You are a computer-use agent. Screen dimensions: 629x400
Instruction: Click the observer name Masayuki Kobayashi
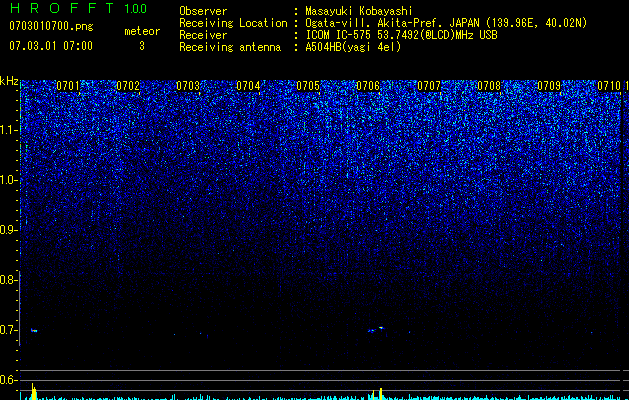[359, 11]
